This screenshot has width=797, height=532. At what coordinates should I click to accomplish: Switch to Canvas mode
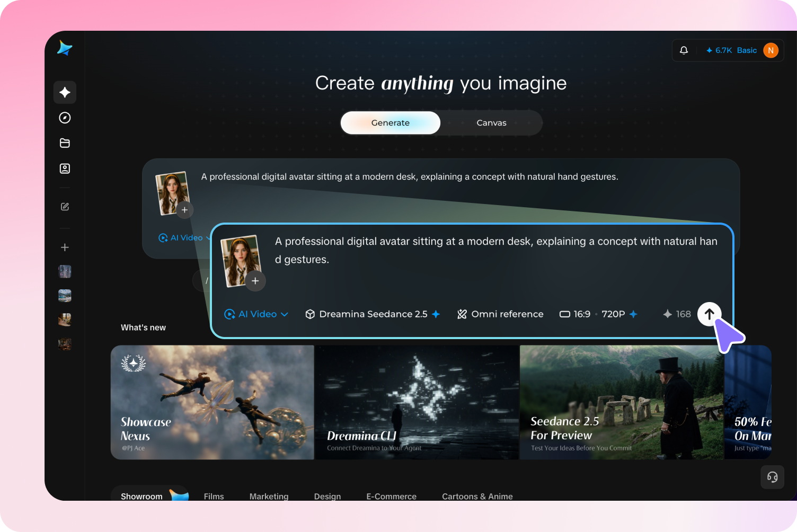pos(491,123)
